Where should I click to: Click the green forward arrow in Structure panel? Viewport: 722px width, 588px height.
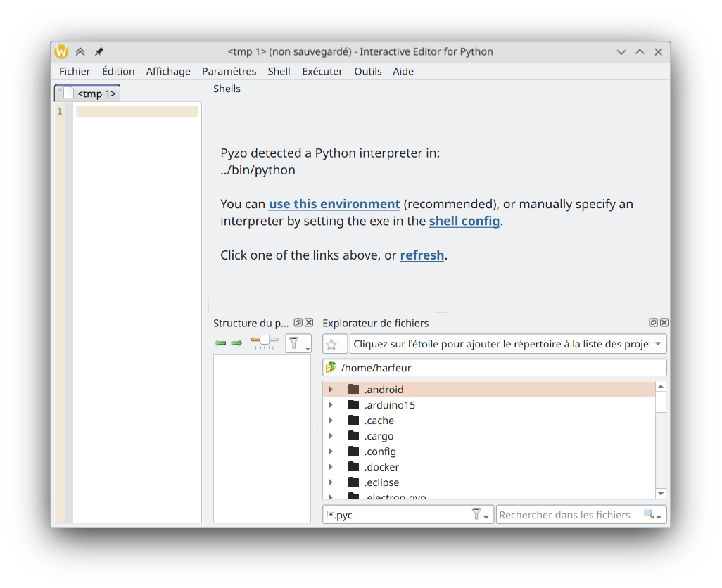(236, 343)
